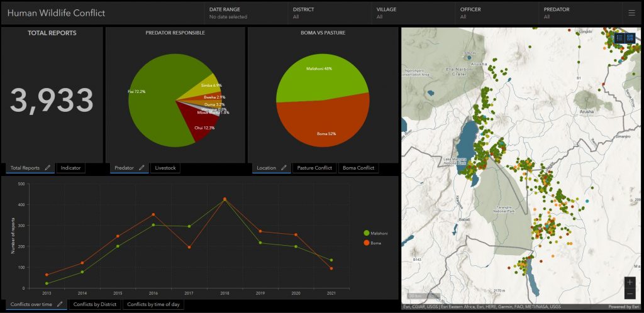644x313 pixels.
Task: Edit the Total Reports tab pencil icon
Action: coord(48,167)
